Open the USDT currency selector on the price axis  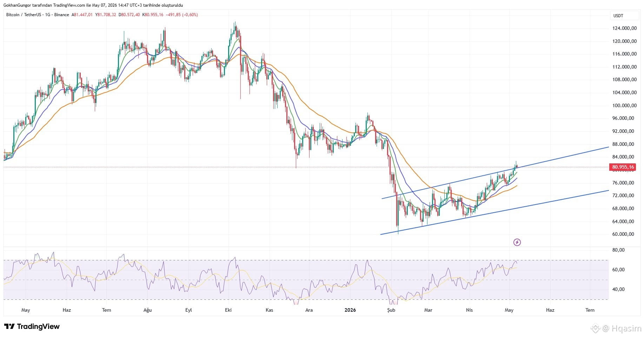[x=625, y=15]
